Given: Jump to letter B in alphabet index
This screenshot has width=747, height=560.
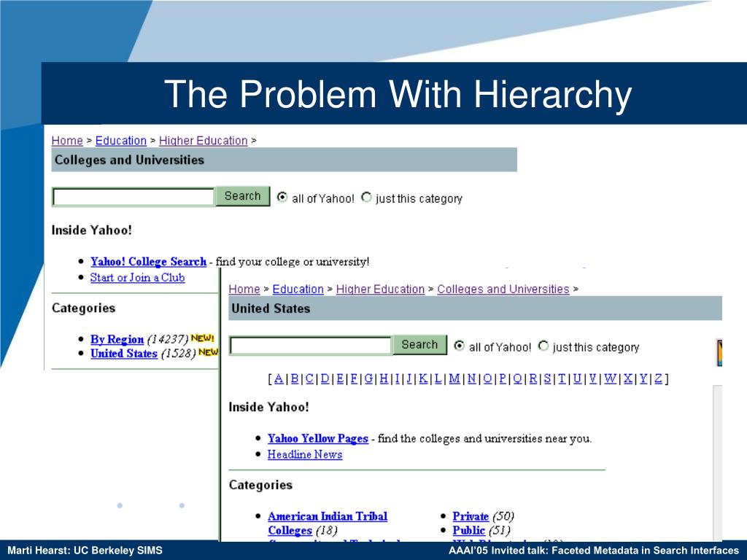Looking at the screenshot, I should [x=295, y=379].
